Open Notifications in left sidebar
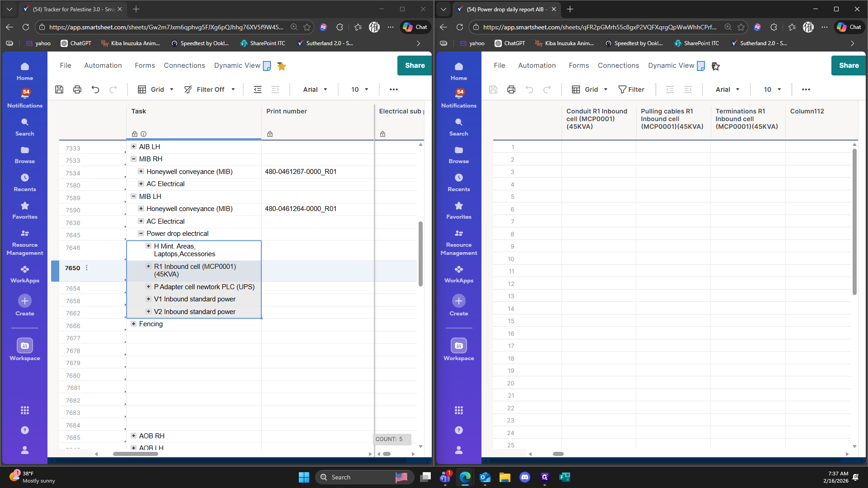 25,98
